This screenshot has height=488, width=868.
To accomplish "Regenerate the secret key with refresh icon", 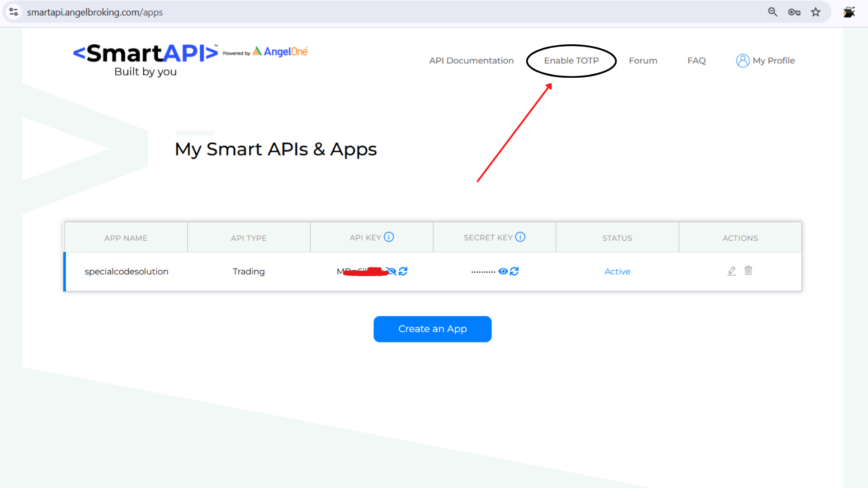I will click(x=514, y=271).
